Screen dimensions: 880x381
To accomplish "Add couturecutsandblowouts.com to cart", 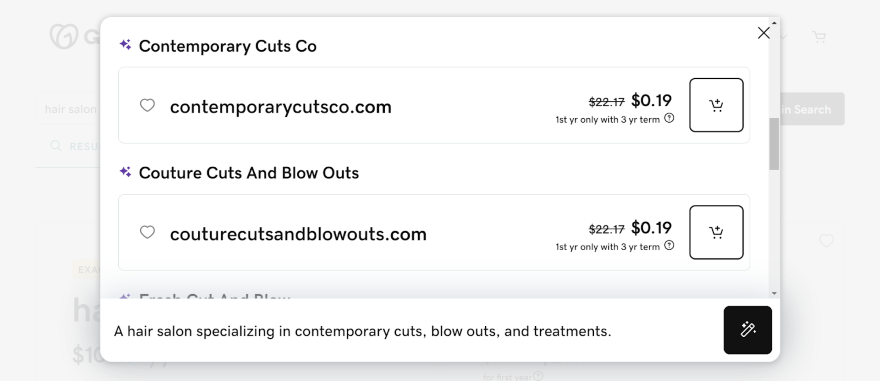I will coord(716,232).
